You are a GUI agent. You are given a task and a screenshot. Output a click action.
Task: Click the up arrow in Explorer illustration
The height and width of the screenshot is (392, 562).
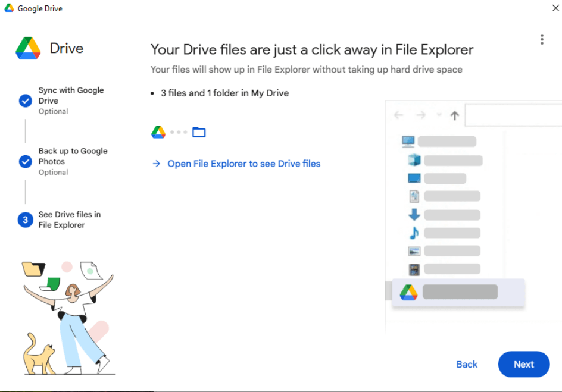(x=455, y=115)
